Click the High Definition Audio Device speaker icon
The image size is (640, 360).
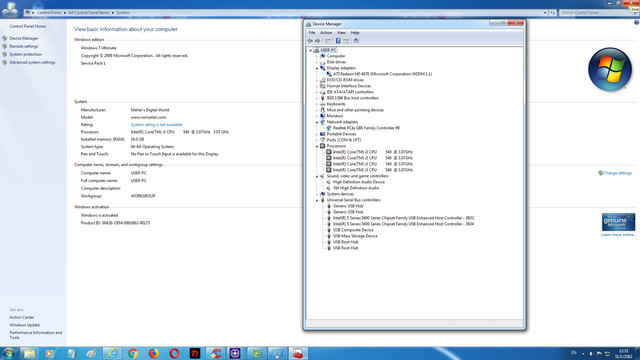[329, 182]
